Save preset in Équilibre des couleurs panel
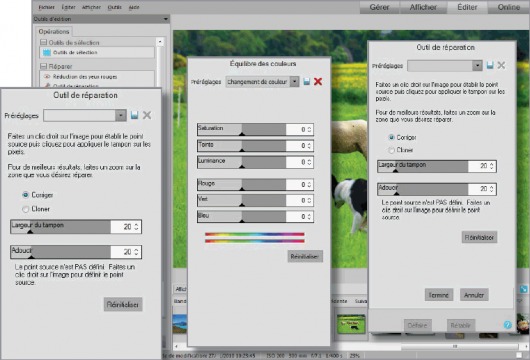530x360 pixels. (x=307, y=81)
